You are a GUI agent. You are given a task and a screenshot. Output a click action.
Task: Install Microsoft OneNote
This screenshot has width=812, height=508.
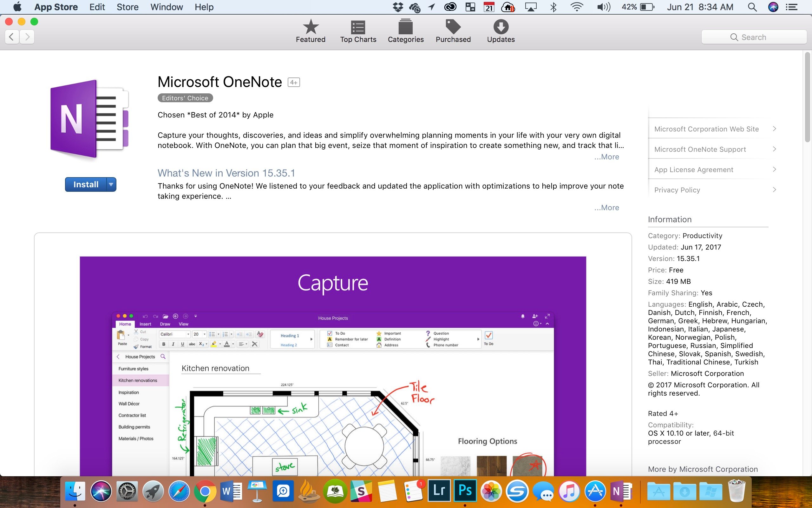[86, 184]
